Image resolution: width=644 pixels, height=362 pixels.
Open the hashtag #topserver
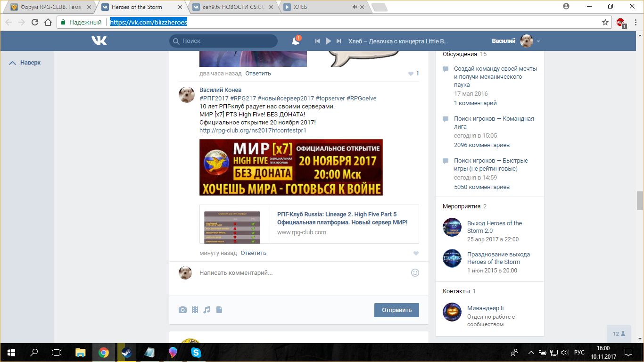330,98
